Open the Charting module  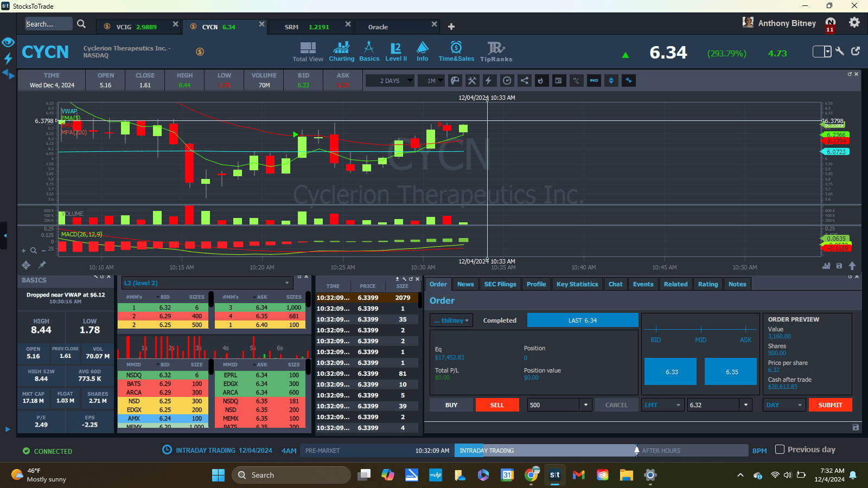[x=342, y=52]
